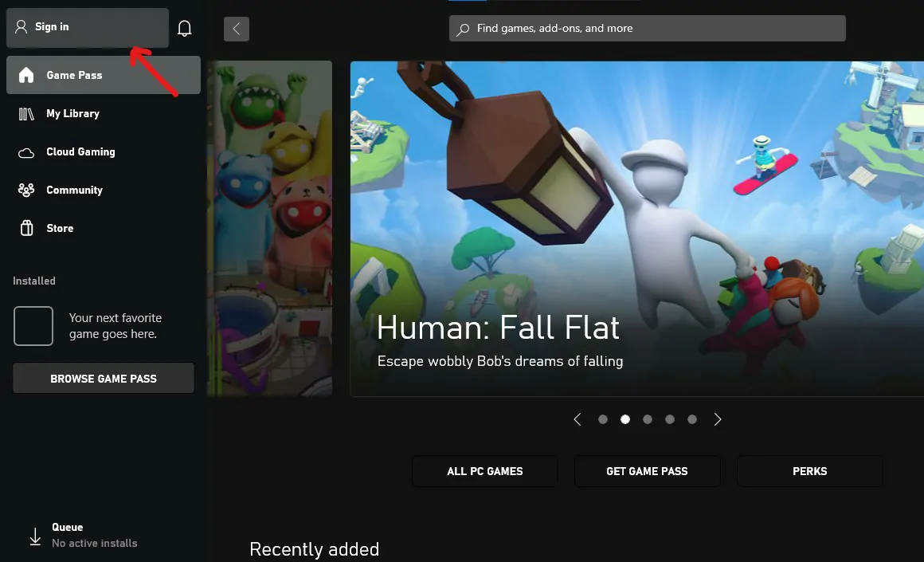Click the Cloud Gaming cloud icon
Image resolution: width=924 pixels, height=562 pixels.
tap(26, 153)
